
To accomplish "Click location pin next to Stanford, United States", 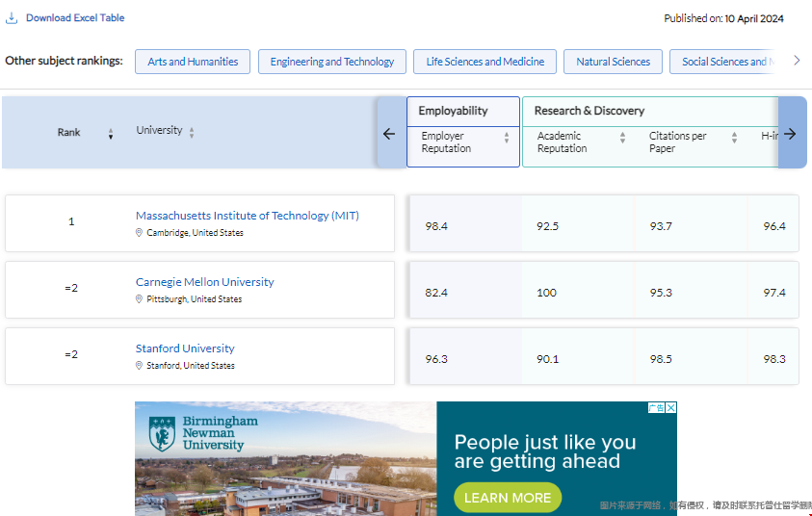I will (x=139, y=366).
